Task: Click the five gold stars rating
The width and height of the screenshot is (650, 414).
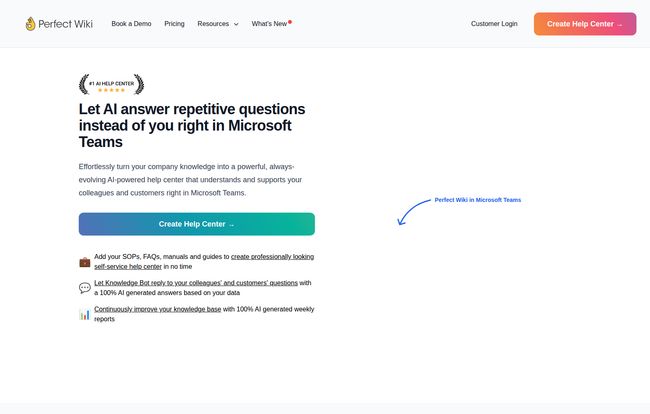Action: pos(112,90)
